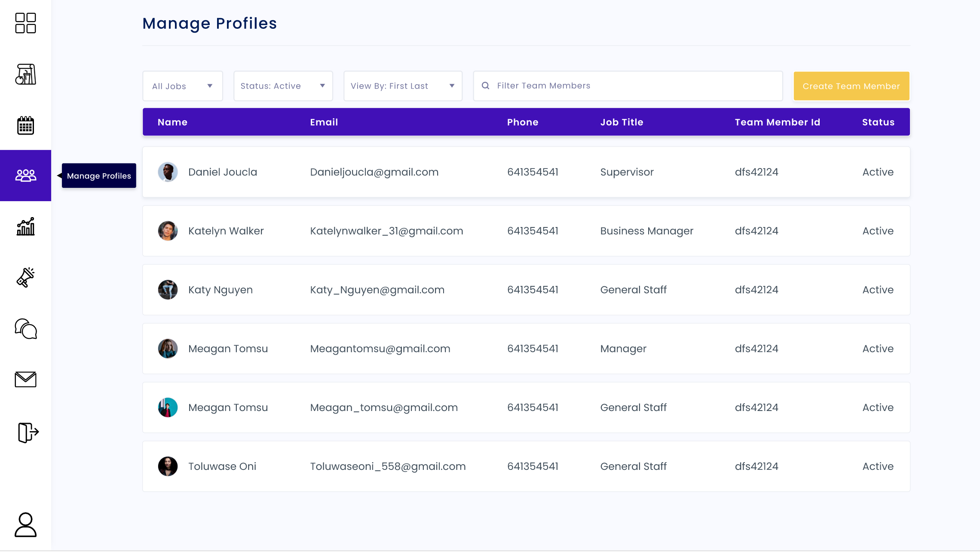Image resolution: width=980 pixels, height=552 pixels.
Task: Open the dashboard grid icon
Action: click(x=25, y=23)
